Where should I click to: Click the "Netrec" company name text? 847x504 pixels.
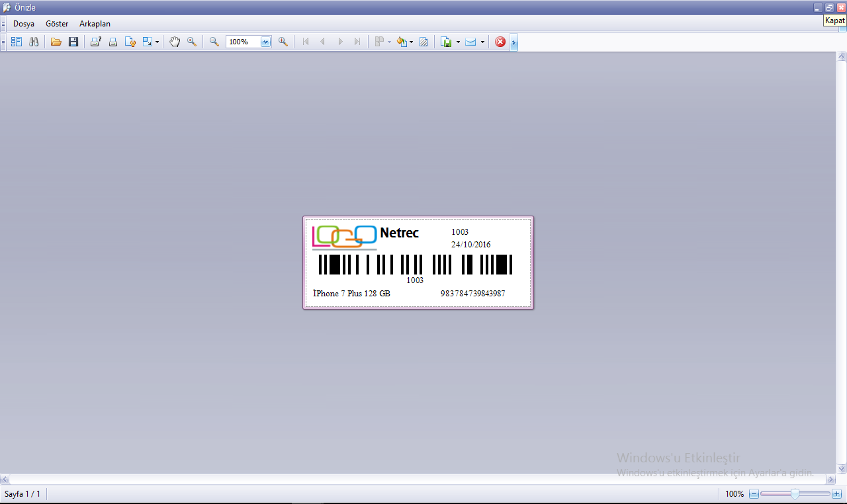click(x=399, y=233)
